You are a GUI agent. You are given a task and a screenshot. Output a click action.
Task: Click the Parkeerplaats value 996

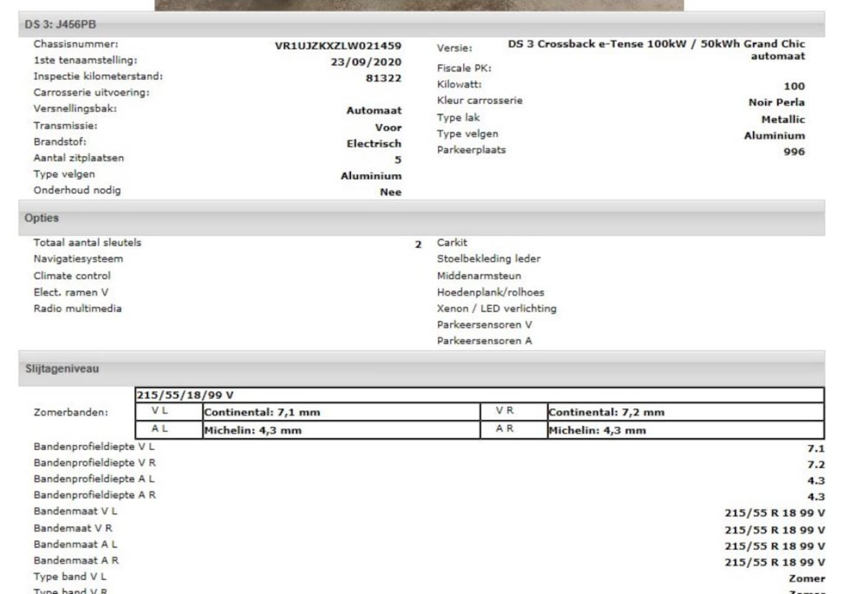coord(794,152)
